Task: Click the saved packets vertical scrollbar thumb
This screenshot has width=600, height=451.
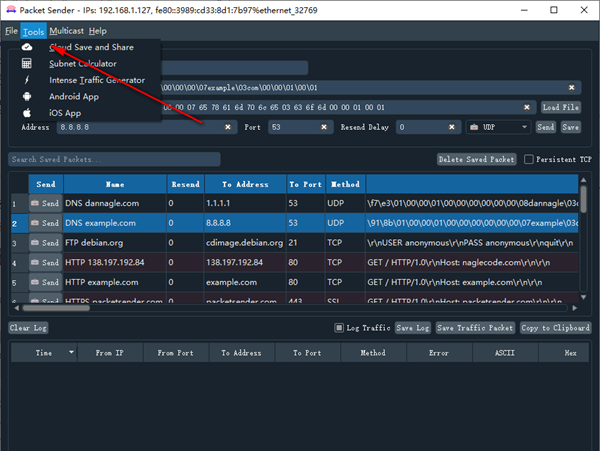Action: [583, 199]
